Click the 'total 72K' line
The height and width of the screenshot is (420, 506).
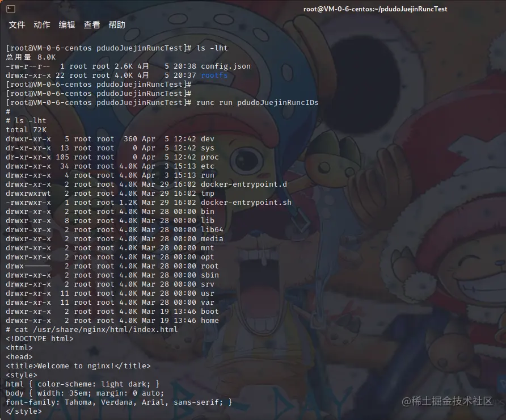26,130
